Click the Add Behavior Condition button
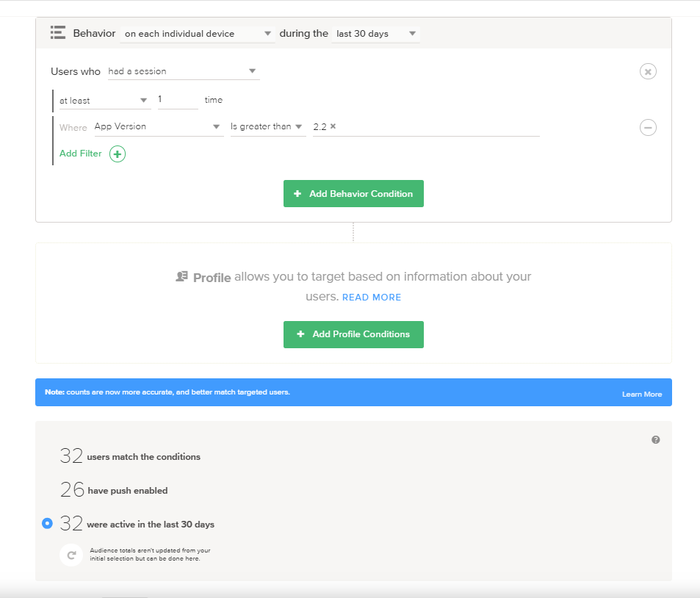700x598 pixels. tap(353, 194)
